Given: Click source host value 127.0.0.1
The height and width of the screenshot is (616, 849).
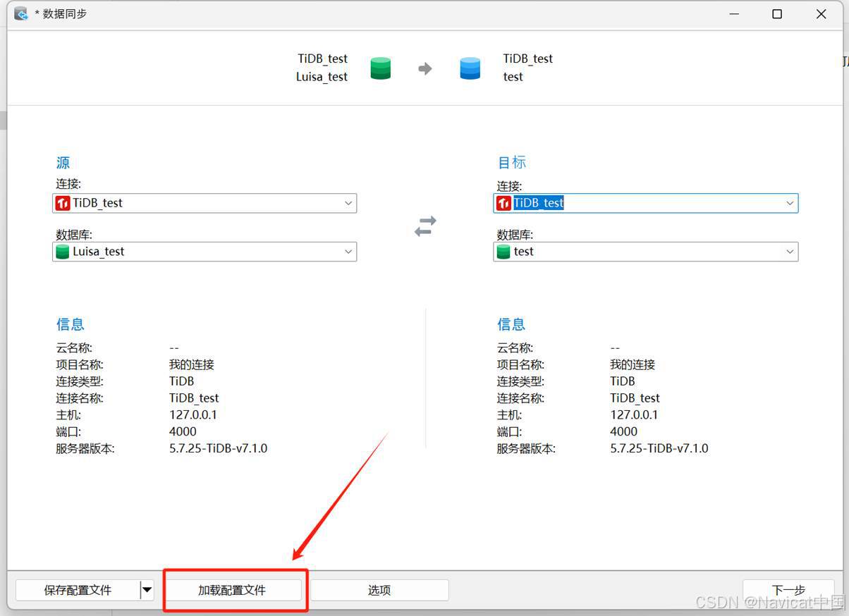Looking at the screenshot, I should click(193, 415).
